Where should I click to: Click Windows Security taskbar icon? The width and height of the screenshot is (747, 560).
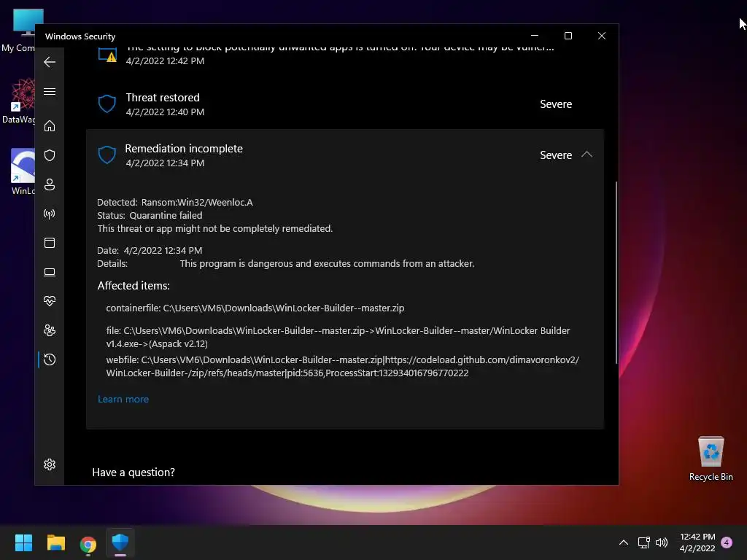[120, 542]
